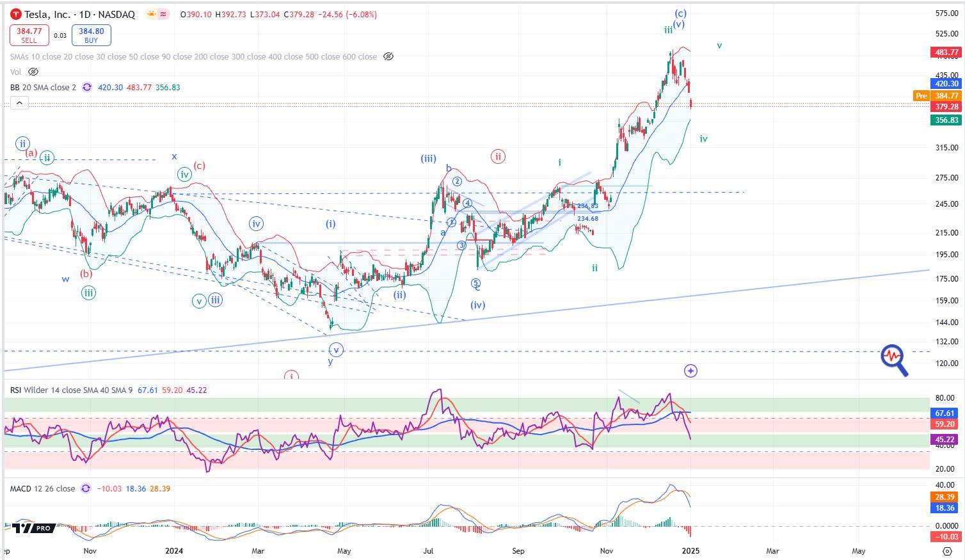The height and width of the screenshot is (560, 965).
Task: Select the green iv wave label near December
Action: [x=703, y=139]
